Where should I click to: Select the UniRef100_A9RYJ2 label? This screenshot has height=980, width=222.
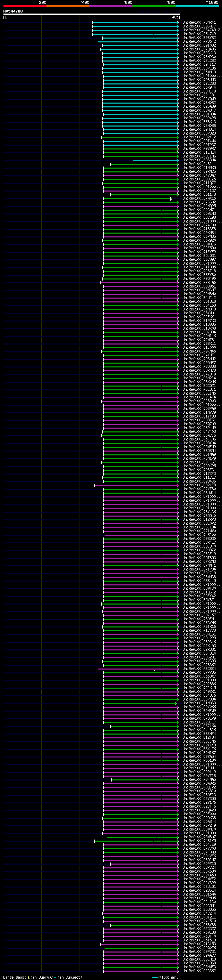pos(199,137)
